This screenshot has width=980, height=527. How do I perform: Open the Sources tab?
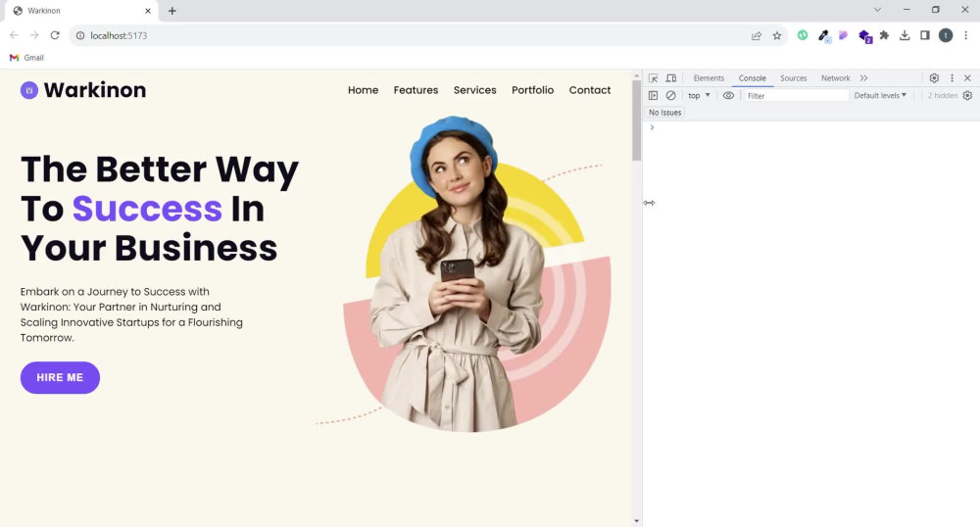pos(793,78)
